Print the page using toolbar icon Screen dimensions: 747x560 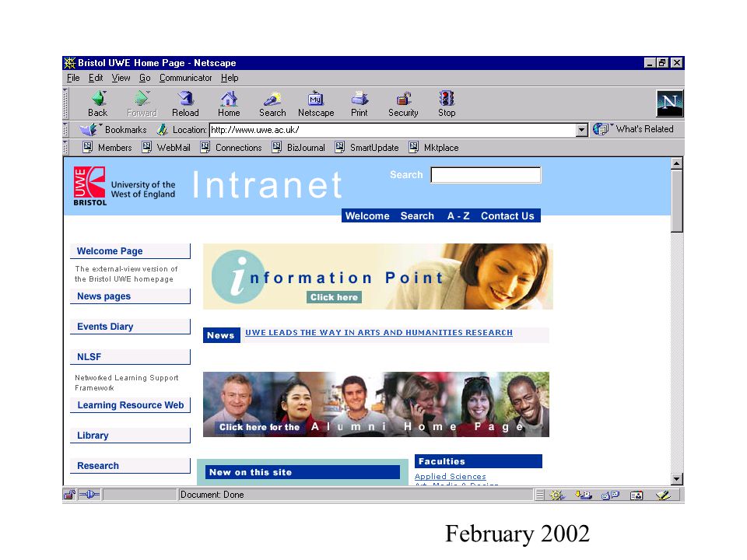pos(359,103)
